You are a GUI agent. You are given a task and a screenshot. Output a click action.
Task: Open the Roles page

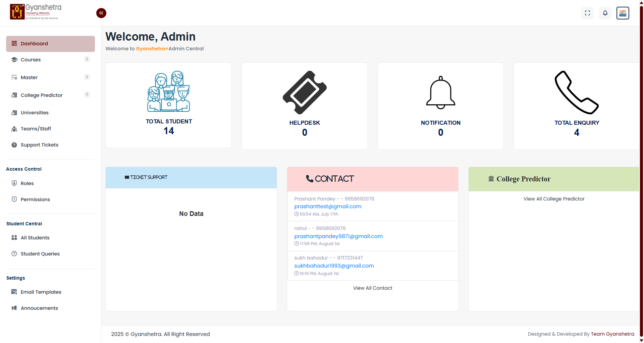[50, 183]
